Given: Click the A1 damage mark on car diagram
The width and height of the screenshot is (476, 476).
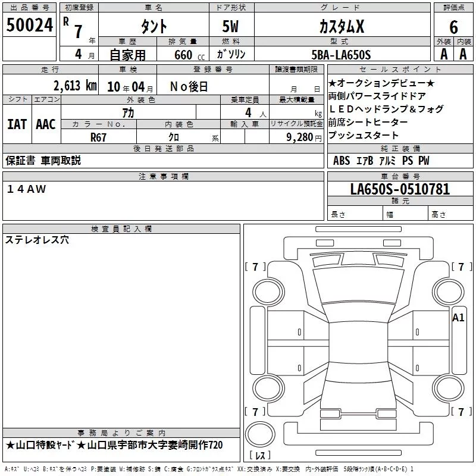Looking at the screenshot, I should 458,318.
